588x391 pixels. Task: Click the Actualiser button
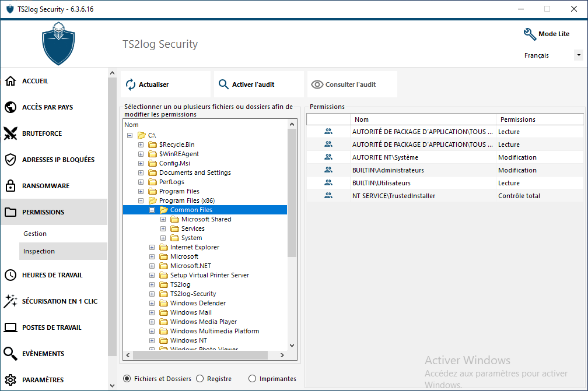[166, 84]
